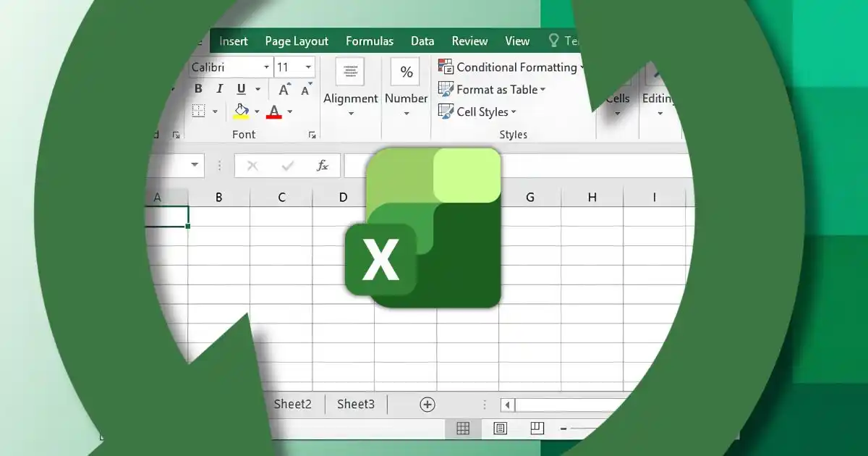The image size is (868, 456).
Task: Select column C header
Action: [x=281, y=197]
